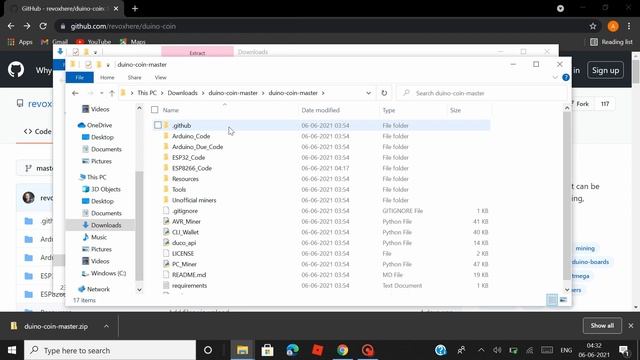Open the ESP8266_Code folder
Screen dimensions: 640x360
[x=191, y=168]
